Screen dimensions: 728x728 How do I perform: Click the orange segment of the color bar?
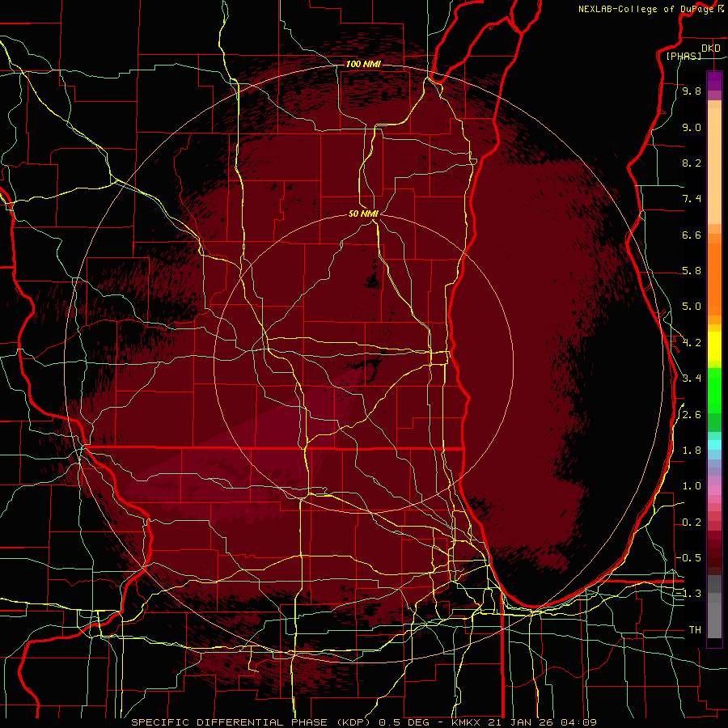[x=714, y=279]
